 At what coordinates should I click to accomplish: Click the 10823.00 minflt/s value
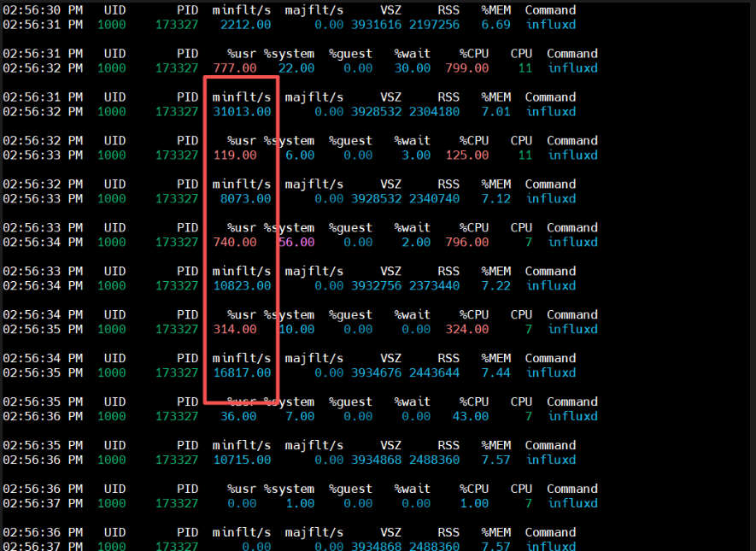(x=242, y=286)
